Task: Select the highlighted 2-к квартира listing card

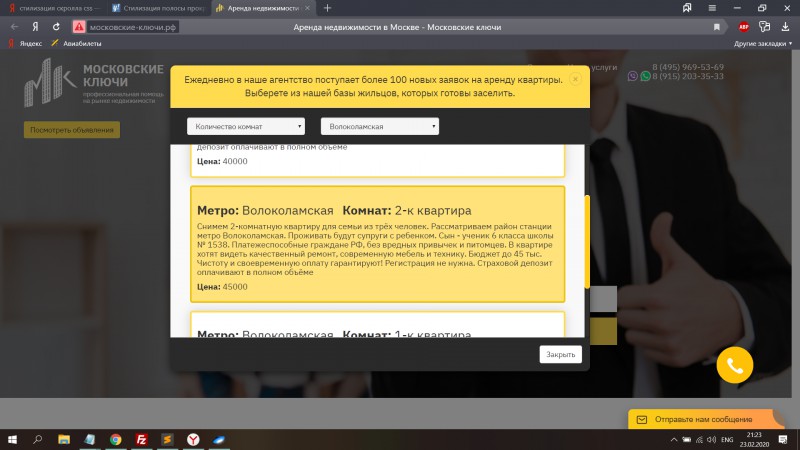Action: pos(378,244)
